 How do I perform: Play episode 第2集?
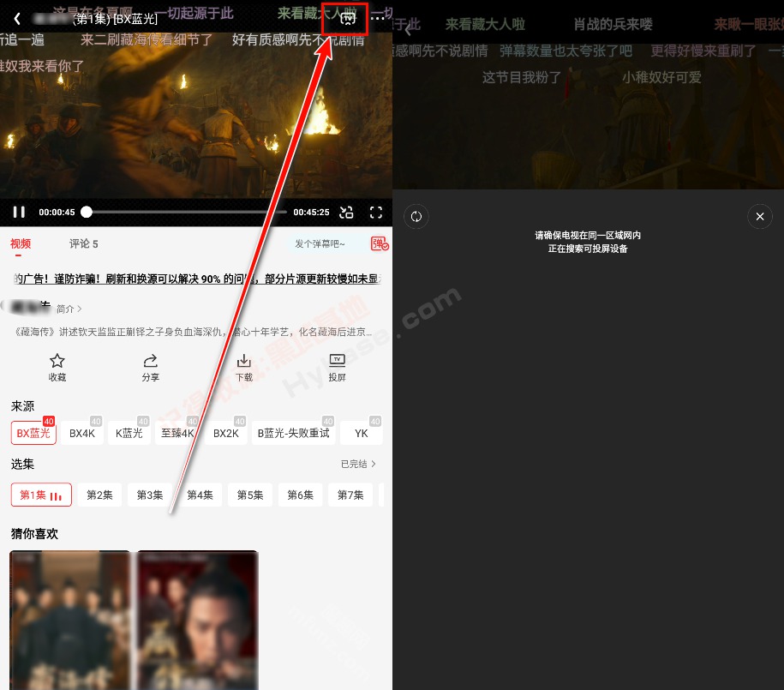click(99, 495)
